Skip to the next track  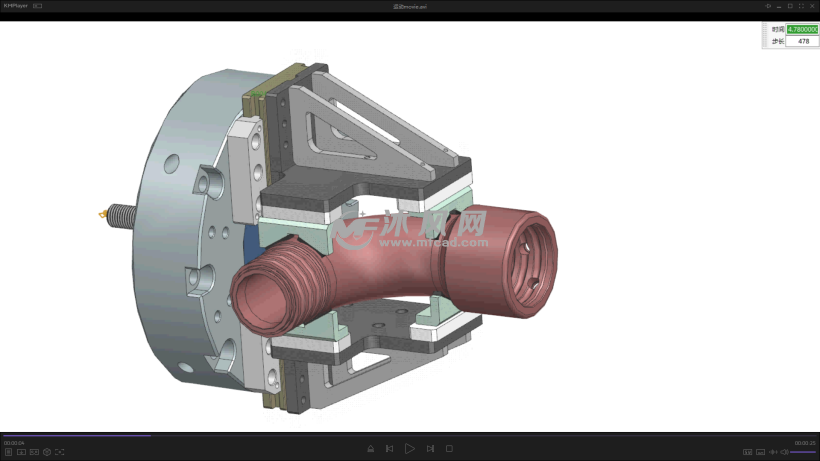(x=430, y=448)
